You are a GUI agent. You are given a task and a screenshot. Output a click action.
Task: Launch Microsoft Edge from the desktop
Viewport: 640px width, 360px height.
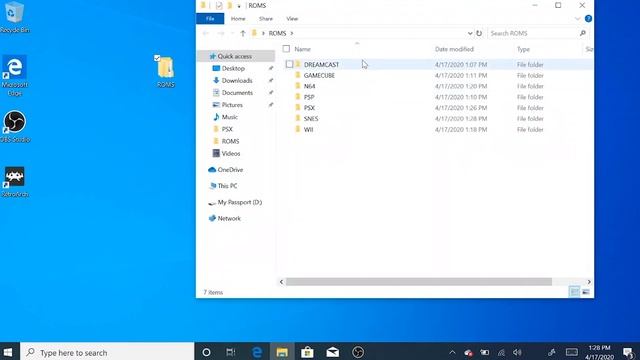click(15, 76)
